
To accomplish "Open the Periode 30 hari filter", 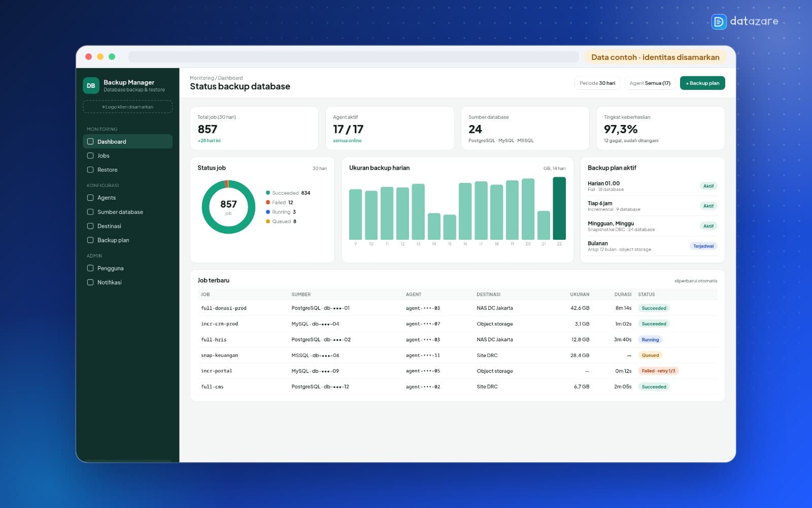I will click(x=597, y=83).
